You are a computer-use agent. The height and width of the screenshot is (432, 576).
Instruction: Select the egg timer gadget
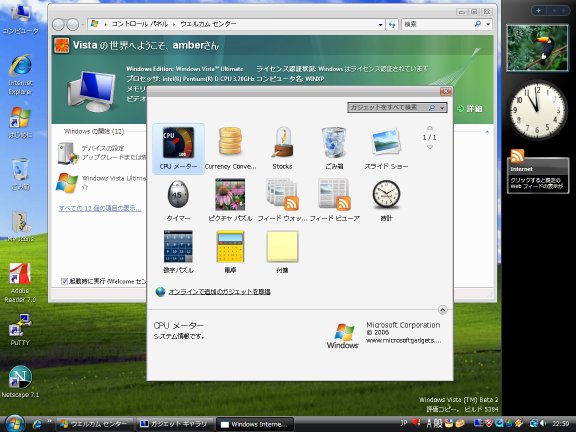(x=178, y=201)
